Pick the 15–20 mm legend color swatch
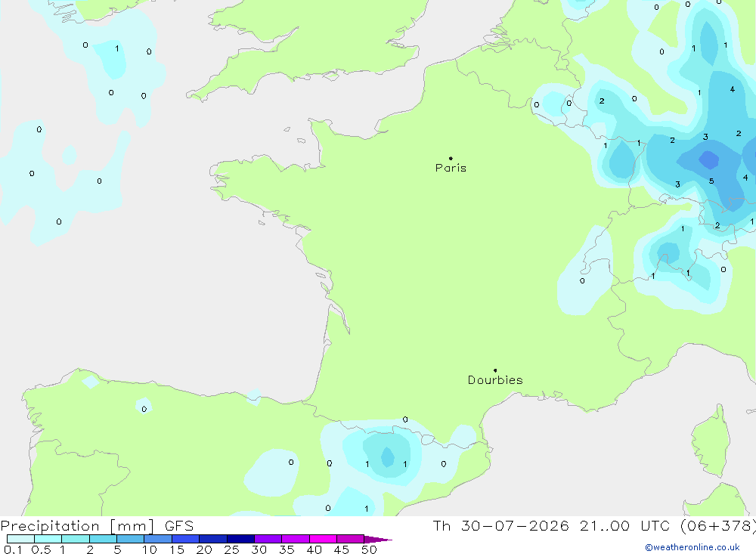Image resolution: width=756 pixels, height=554 pixels. 186,539
